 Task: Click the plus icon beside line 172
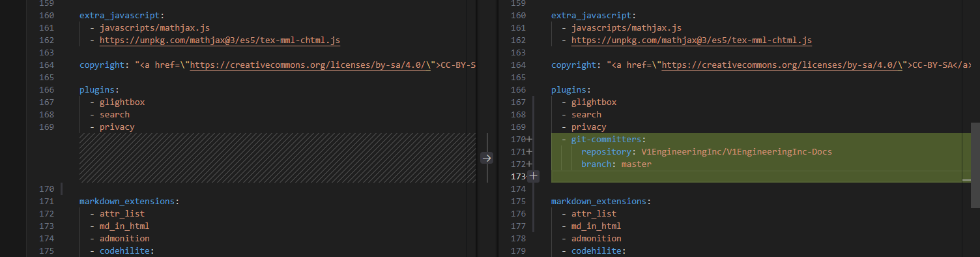click(529, 164)
